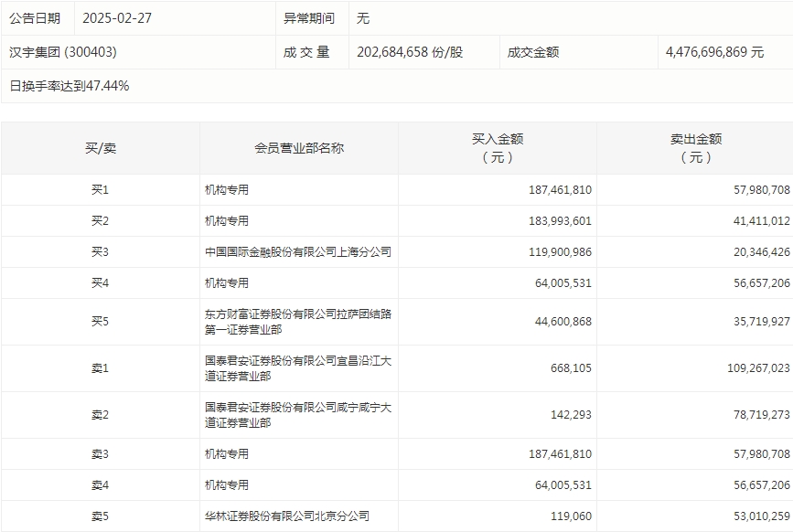Click 机构专用 in the 卖3 row

[227, 454]
